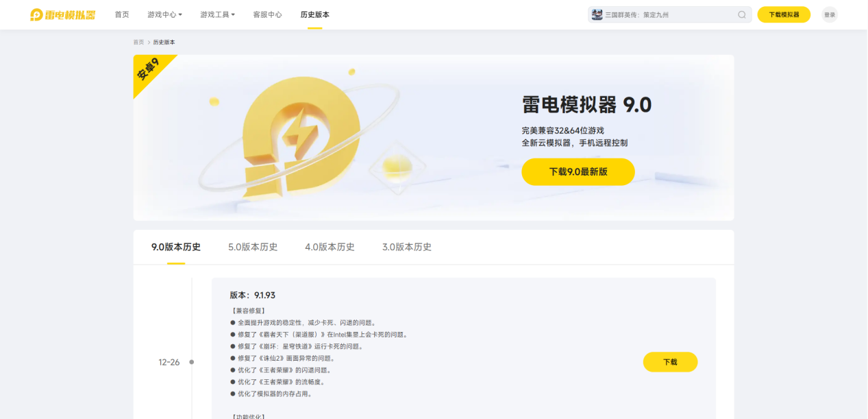The image size is (868, 419).
Task: Expand the 游戏工具 dropdown menu
Action: pos(218,14)
